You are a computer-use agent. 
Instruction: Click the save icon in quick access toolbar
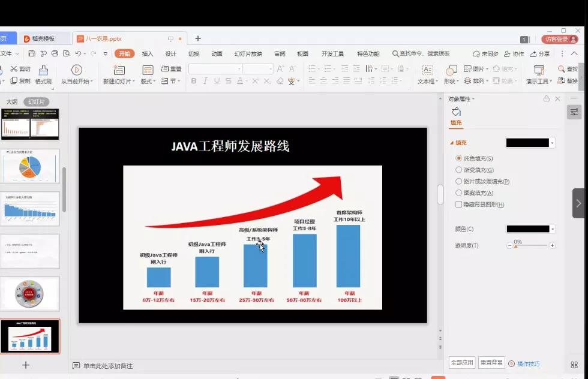pos(32,54)
